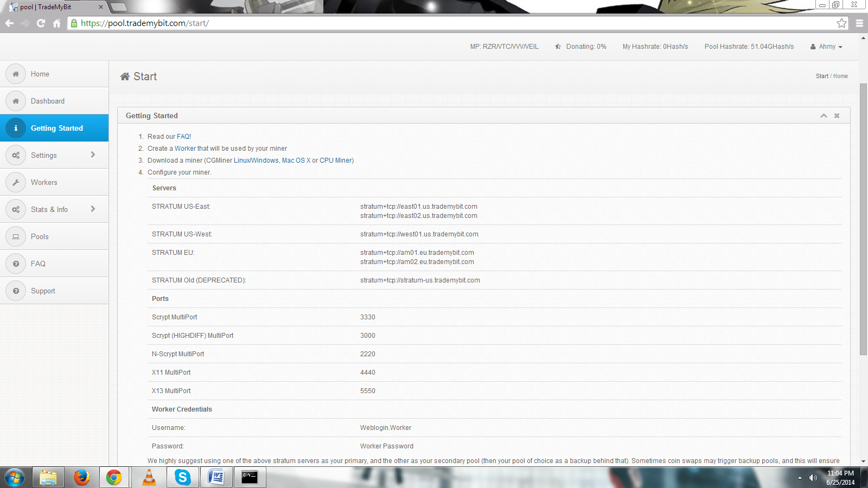
Task: Click the Pools laptop icon
Action: [x=16, y=236]
